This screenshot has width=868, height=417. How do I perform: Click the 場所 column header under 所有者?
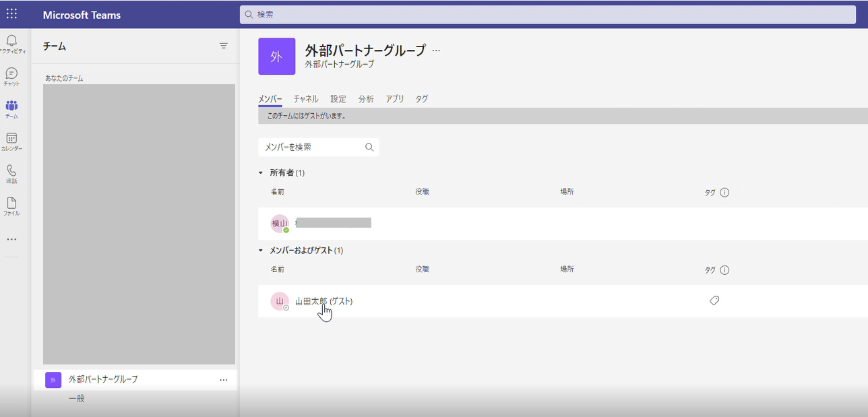(x=567, y=192)
